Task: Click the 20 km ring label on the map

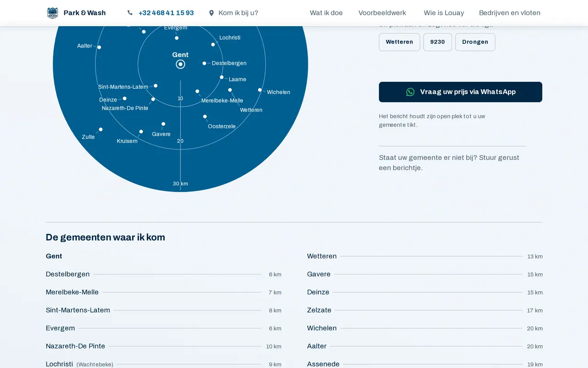Action: click(181, 141)
